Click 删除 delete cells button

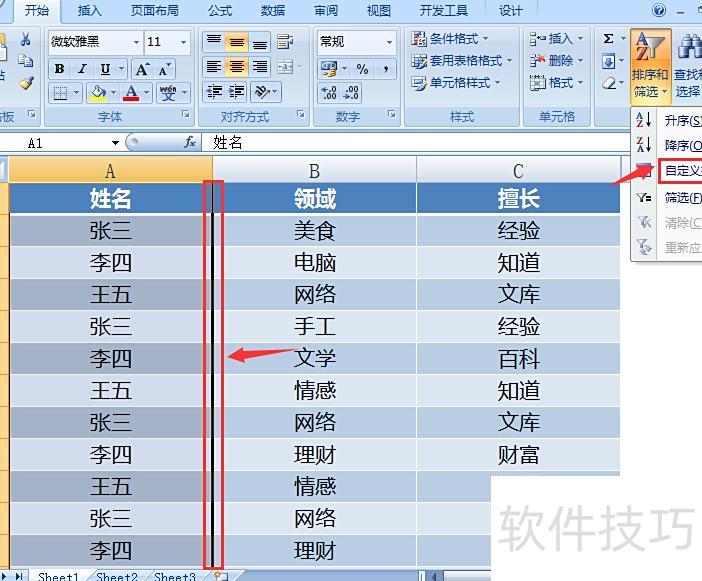click(x=556, y=60)
